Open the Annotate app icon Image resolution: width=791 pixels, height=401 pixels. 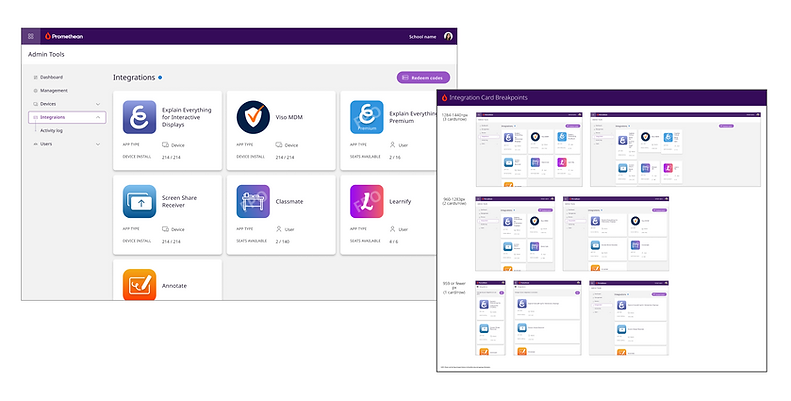click(139, 285)
